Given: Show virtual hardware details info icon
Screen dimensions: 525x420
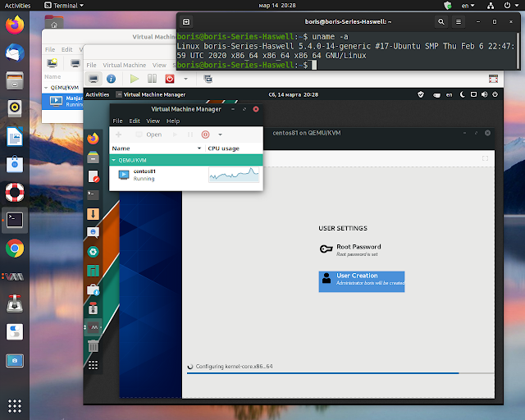Looking at the screenshot, I should [x=112, y=79].
